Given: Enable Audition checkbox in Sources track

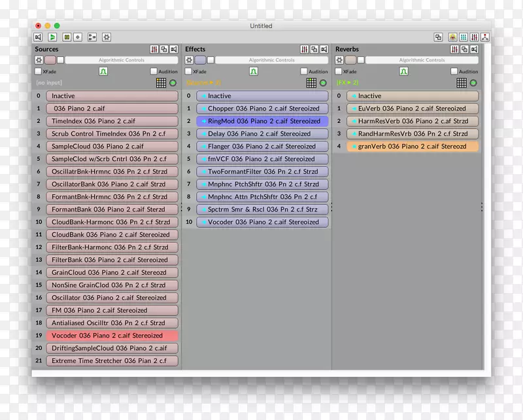Looking at the screenshot, I should pyautogui.click(x=154, y=71).
